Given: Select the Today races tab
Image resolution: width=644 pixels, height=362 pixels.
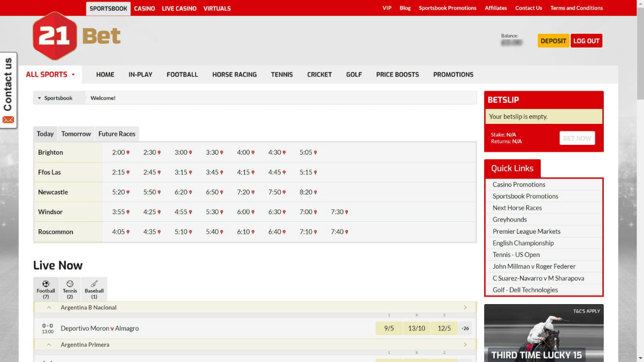Looking at the screenshot, I should coord(45,134).
